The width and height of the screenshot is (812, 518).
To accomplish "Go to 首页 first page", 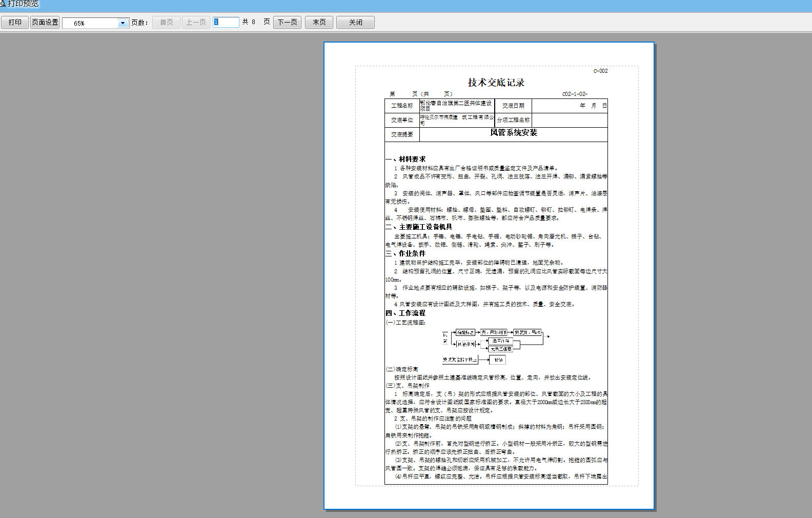I will (x=166, y=23).
